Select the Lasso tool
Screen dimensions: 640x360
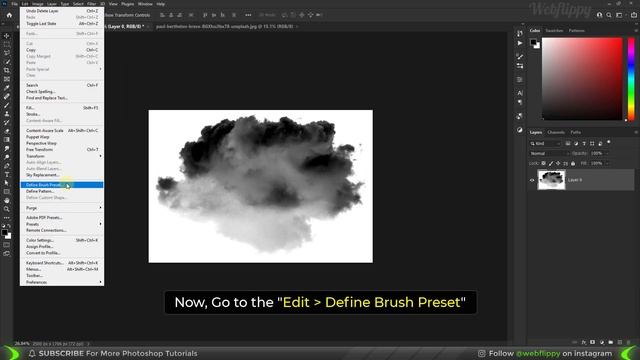[7, 53]
